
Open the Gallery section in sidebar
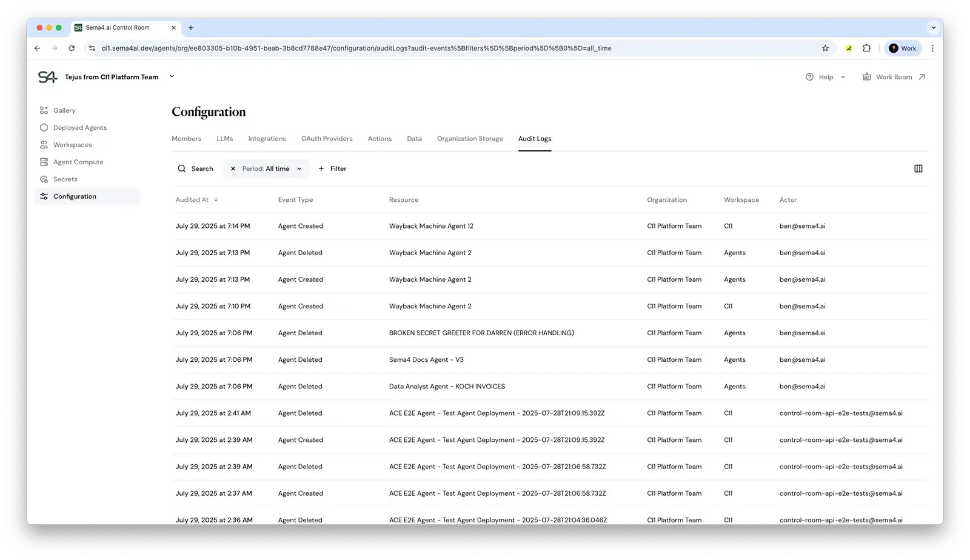click(x=64, y=110)
